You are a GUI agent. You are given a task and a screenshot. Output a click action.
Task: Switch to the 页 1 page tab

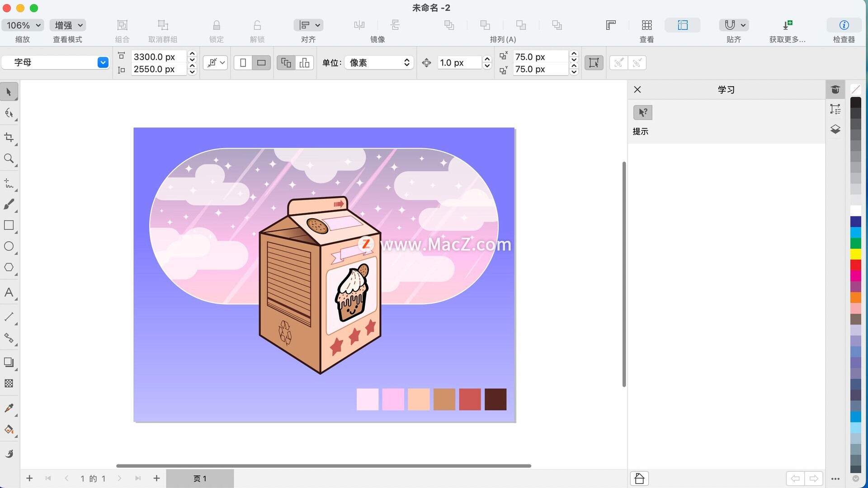pos(200,479)
